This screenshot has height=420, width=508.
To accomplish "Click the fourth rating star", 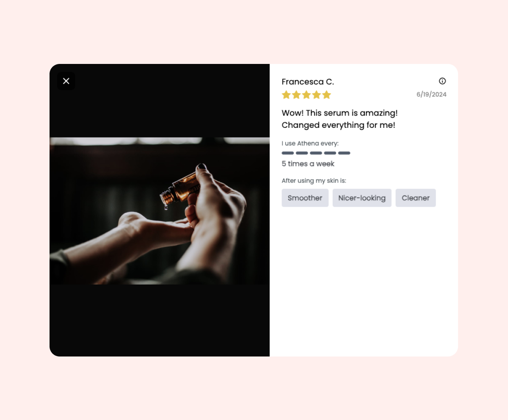I will [x=316, y=95].
